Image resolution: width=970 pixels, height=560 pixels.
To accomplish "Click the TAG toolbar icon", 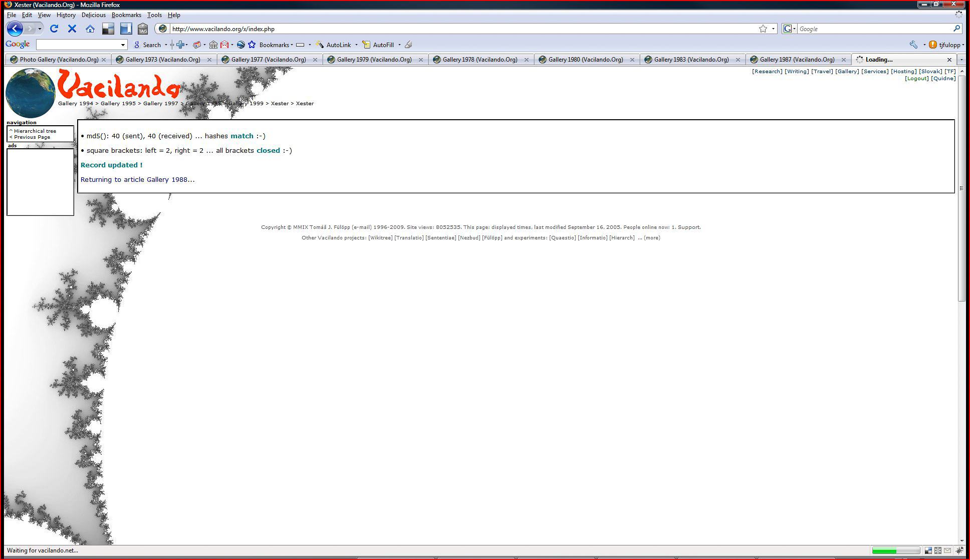I will click(143, 29).
